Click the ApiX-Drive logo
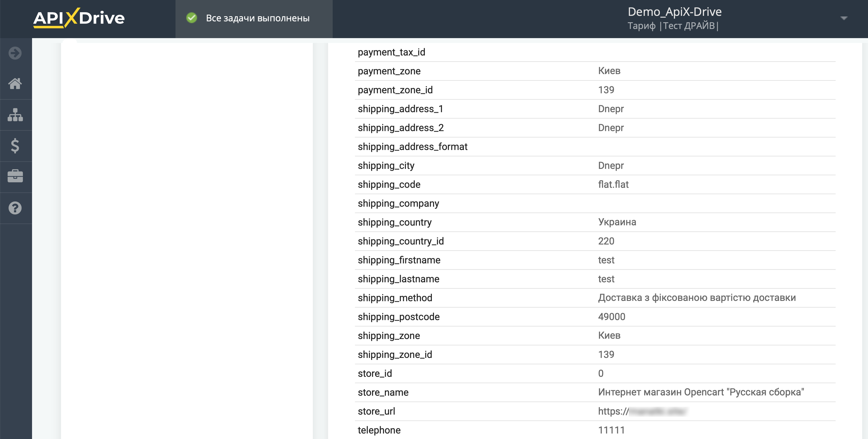The height and width of the screenshot is (439, 868). (79, 18)
